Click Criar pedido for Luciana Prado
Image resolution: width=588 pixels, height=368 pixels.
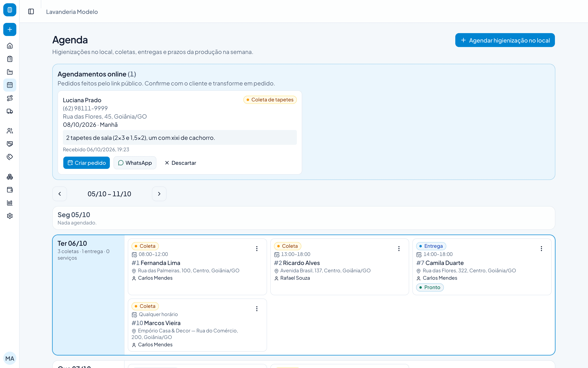87,163
